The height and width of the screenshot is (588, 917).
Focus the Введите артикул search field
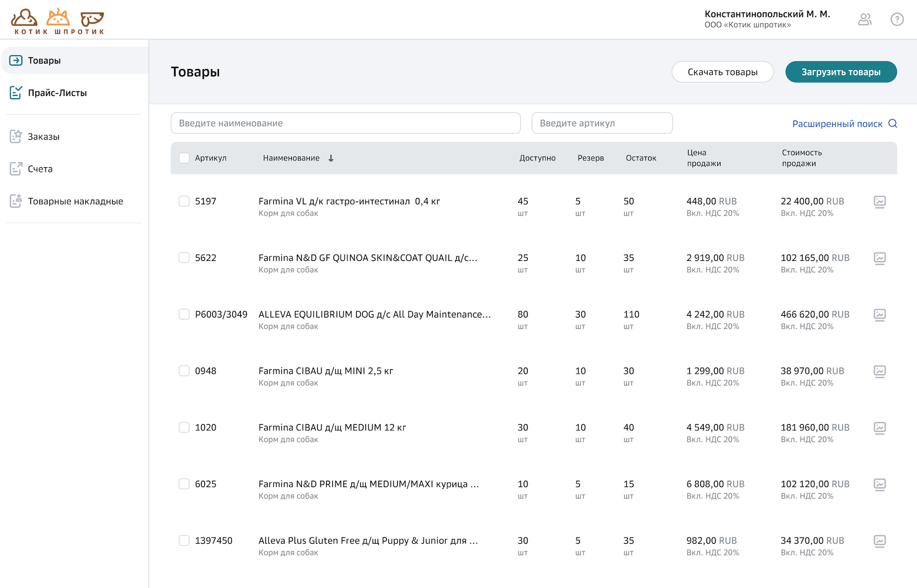602,123
